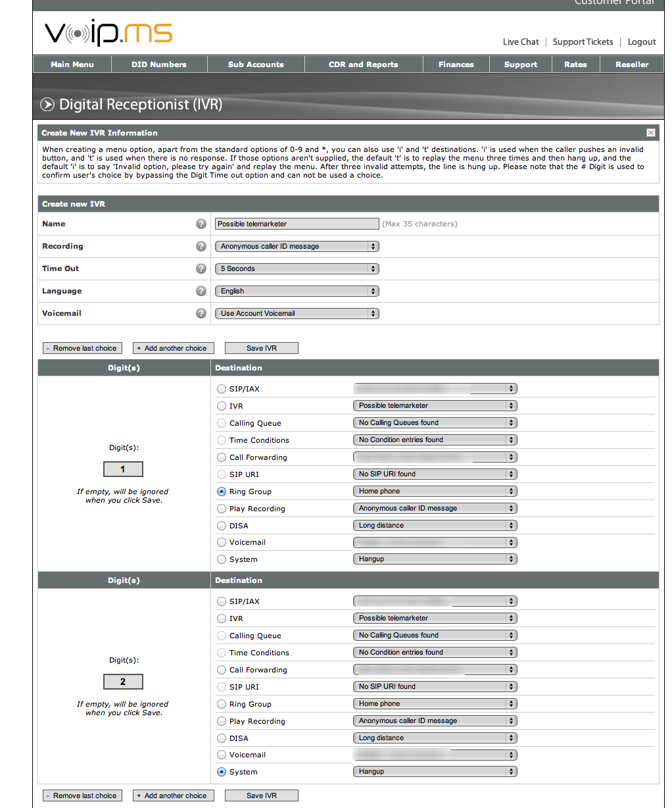The width and height of the screenshot is (672, 808).
Task: Open the CDR and Reports menu
Action: pyautogui.click(x=364, y=64)
